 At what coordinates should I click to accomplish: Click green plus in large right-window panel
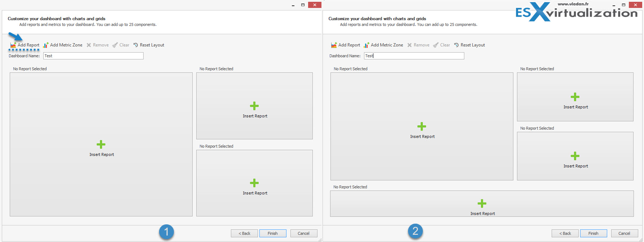[x=422, y=126]
